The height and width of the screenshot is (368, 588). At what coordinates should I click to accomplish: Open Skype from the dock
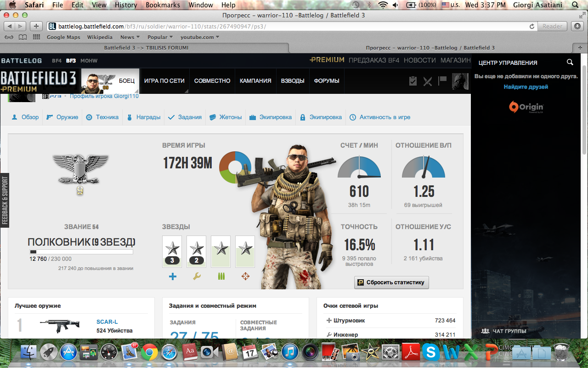pos(431,352)
